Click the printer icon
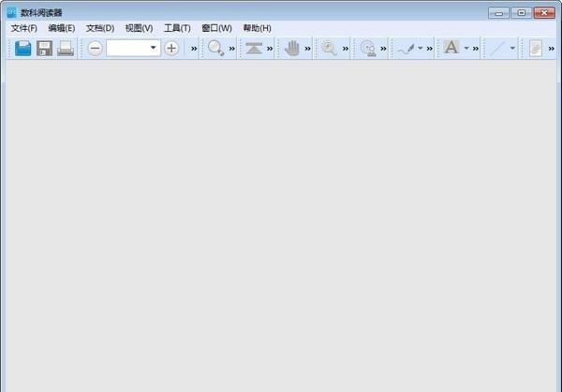The image size is (562, 392). coord(66,49)
